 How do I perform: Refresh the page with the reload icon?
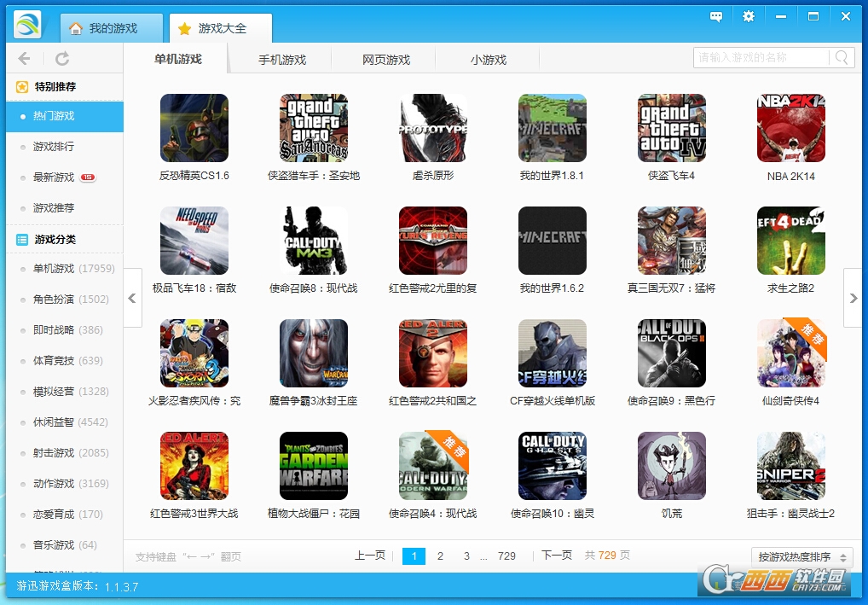(x=62, y=58)
